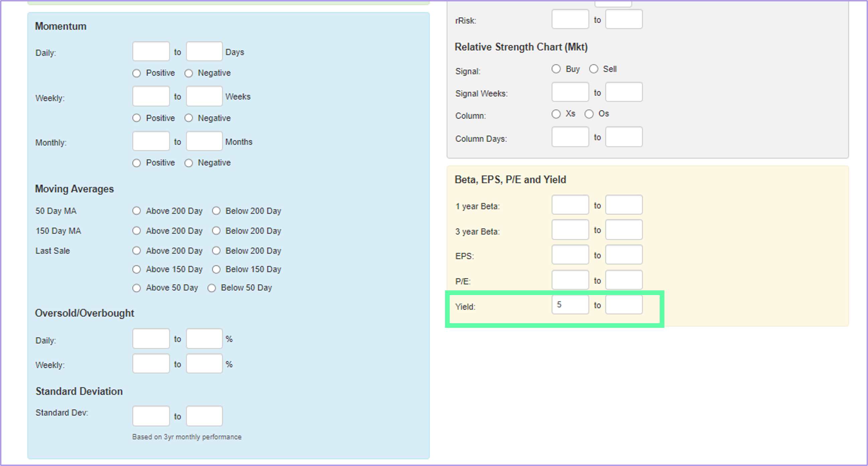The height and width of the screenshot is (466, 868).
Task: Click Standard Dev minimum field
Action: [x=151, y=416]
